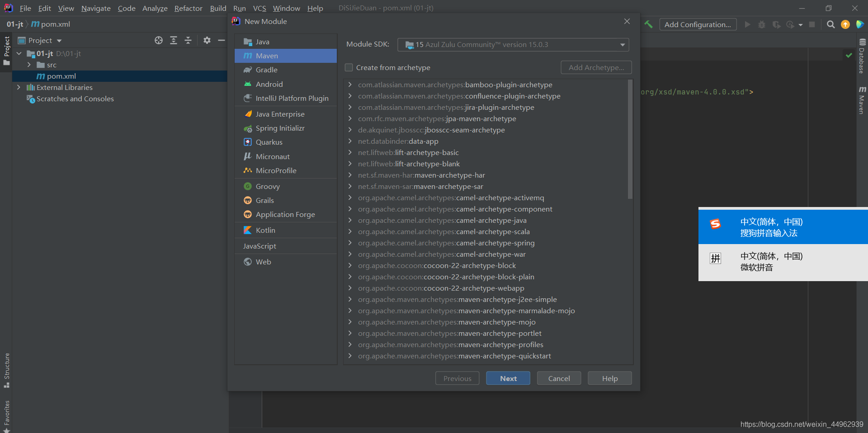The image size is (868, 433).
Task: Choose Application Forge module type
Action: coord(286,214)
